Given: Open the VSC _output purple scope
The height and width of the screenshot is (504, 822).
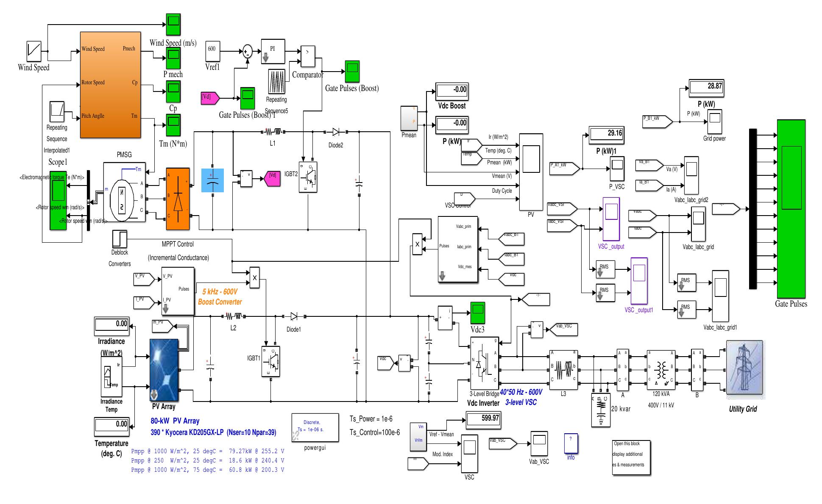Looking at the screenshot, I should 611,219.
